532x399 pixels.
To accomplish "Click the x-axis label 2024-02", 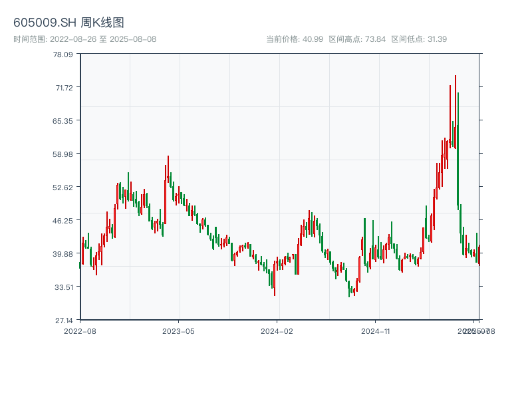I will [x=277, y=331].
